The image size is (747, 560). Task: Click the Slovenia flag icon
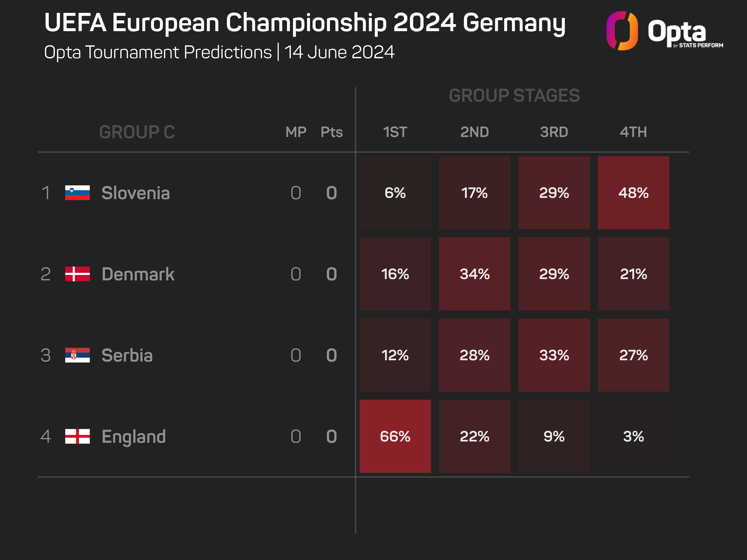click(x=77, y=193)
